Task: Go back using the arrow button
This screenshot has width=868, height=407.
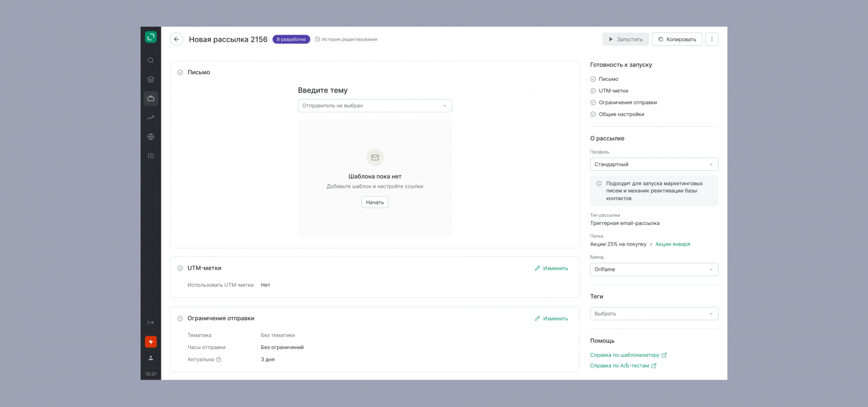Action: [x=176, y=39]
